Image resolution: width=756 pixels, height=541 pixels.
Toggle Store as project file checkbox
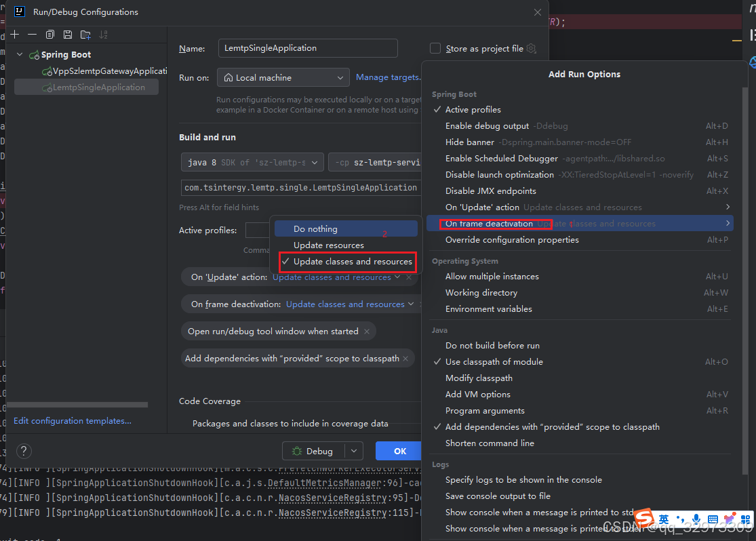pos(435,48)
